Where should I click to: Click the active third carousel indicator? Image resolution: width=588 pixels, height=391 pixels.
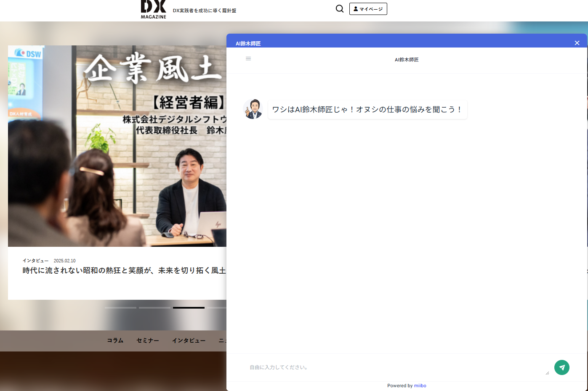[189, 308]
